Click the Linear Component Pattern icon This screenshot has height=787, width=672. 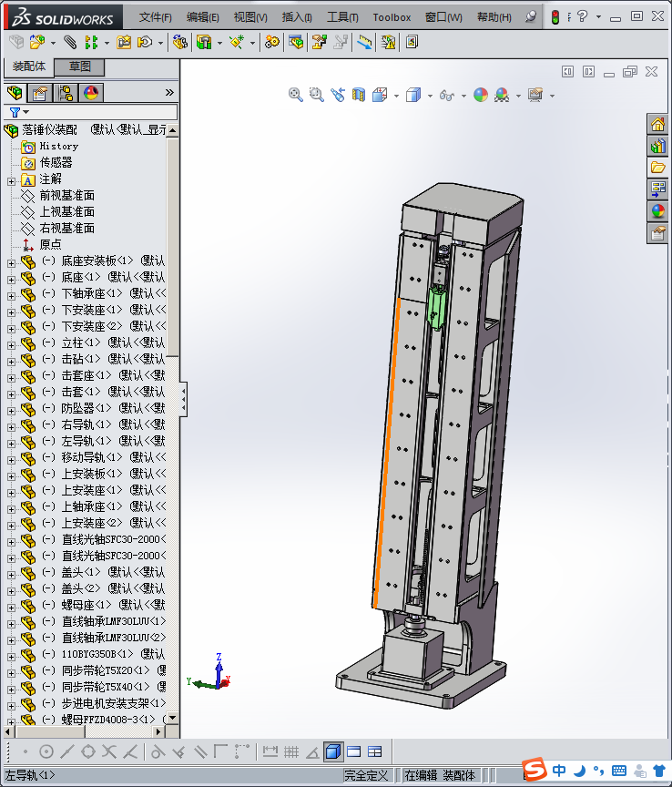91,42
